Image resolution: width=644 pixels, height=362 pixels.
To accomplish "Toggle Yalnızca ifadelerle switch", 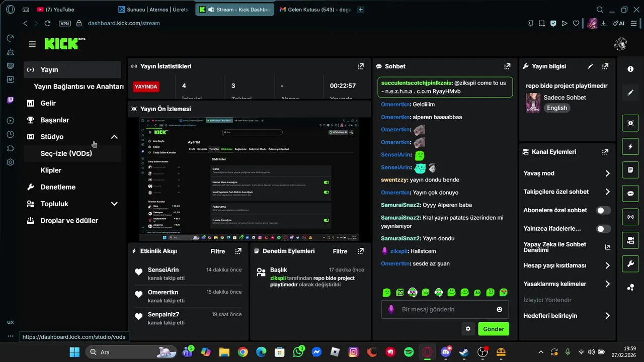I will (x=603, y=229).
